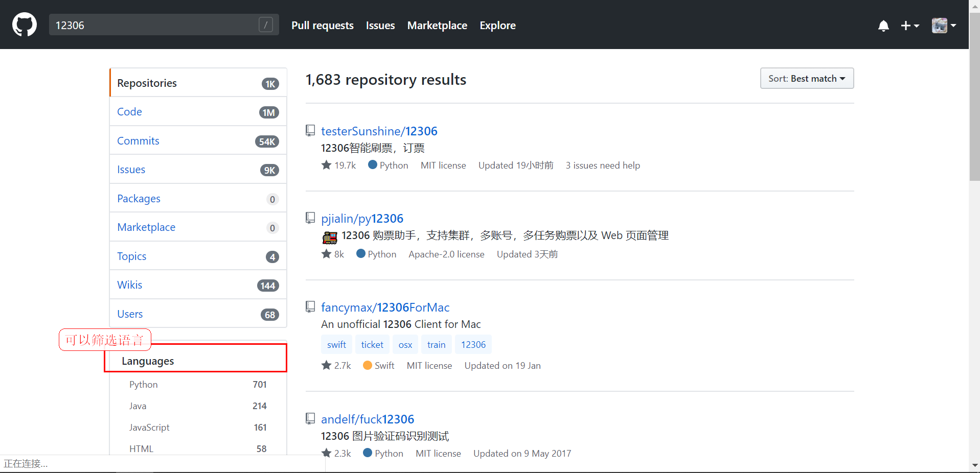The width and height of the screenshot is (980, 473).
Task: Click the 144 Wikis count badge
Action: pos(268,286)
